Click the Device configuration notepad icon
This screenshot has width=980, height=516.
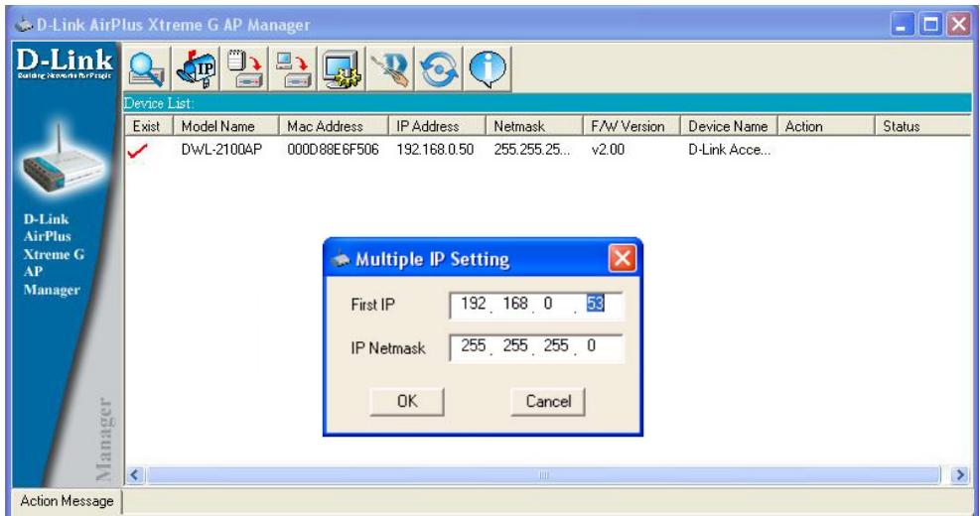[244, 68]
